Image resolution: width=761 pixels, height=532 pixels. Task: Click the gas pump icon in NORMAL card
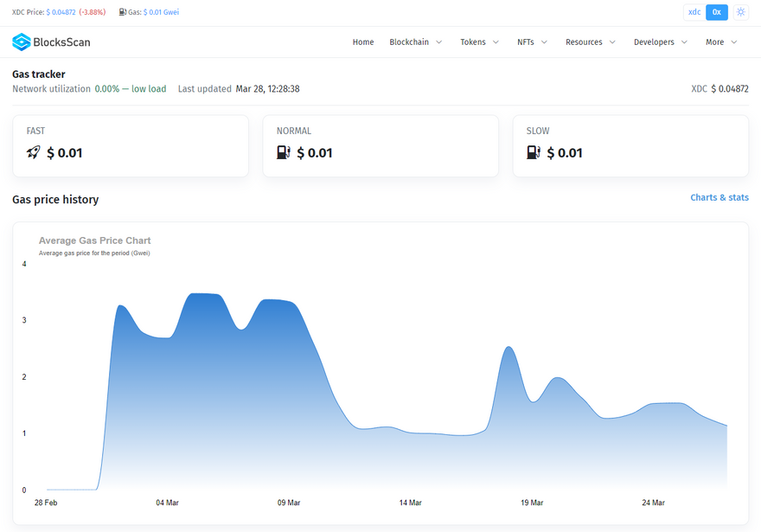(x=284, y=152)
